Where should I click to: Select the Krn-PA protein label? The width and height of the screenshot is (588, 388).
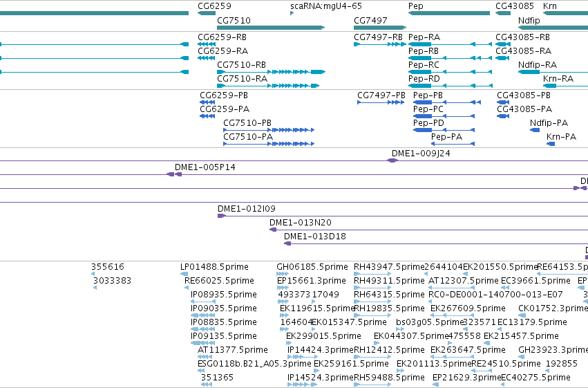pos(561,137)
